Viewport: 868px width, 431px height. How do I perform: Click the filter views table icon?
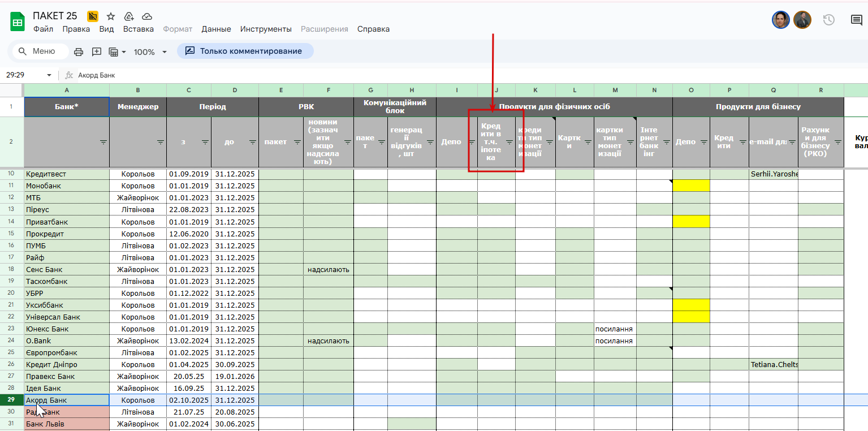[117, 51]
